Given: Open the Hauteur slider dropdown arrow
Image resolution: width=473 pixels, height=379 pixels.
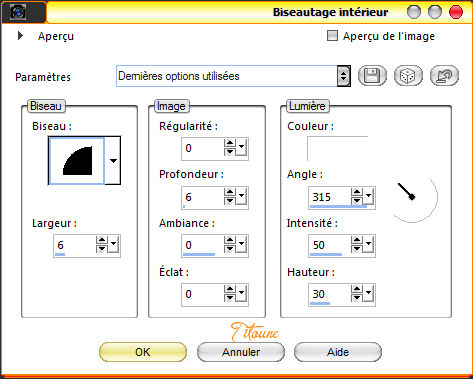Looking at the screenshot, I should 368,294.
